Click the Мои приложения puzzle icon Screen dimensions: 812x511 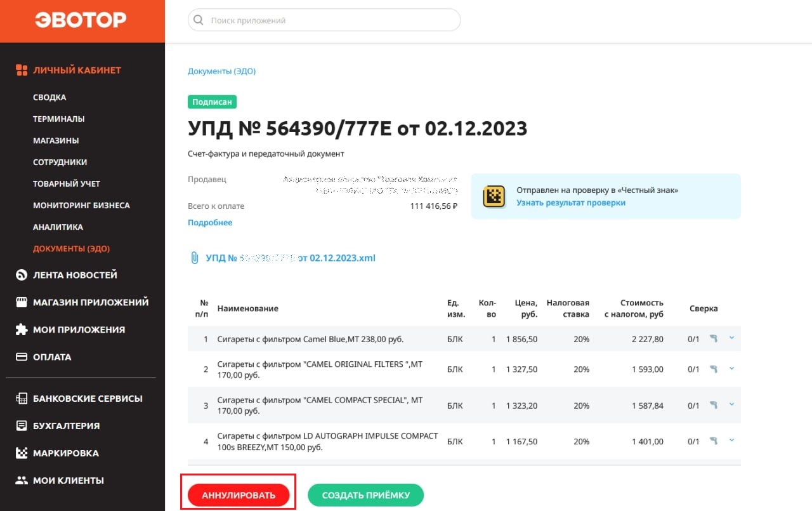[x=22, y=329]
